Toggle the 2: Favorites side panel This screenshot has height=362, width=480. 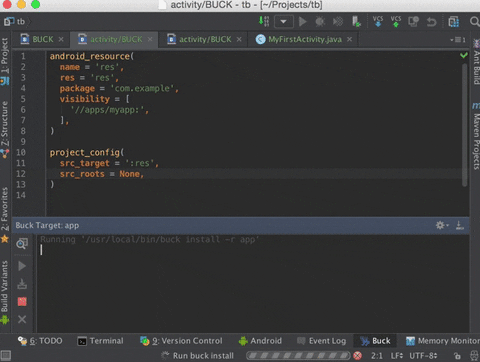coord(5,215)
